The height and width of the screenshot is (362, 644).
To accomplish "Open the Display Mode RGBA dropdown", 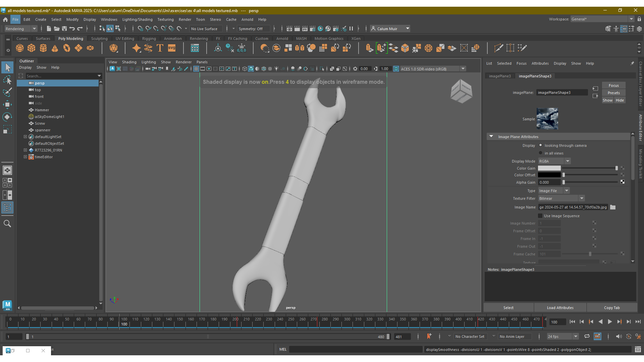I will click(554, 161).
